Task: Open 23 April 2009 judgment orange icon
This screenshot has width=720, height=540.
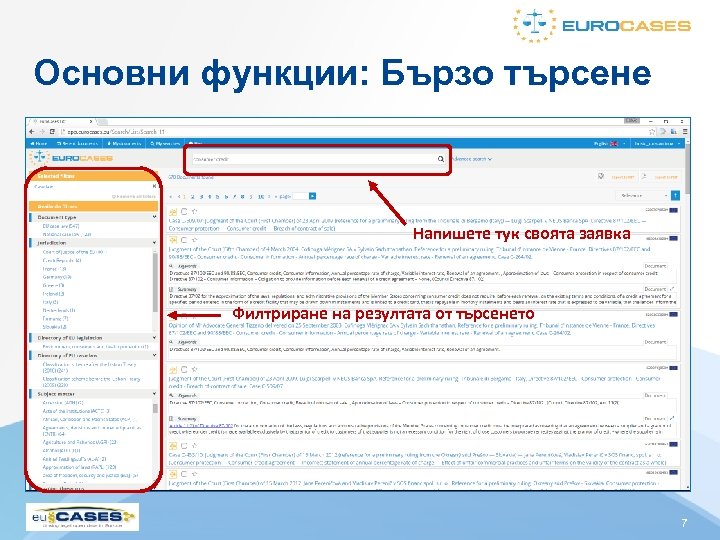Action: [x=173, y=370]
